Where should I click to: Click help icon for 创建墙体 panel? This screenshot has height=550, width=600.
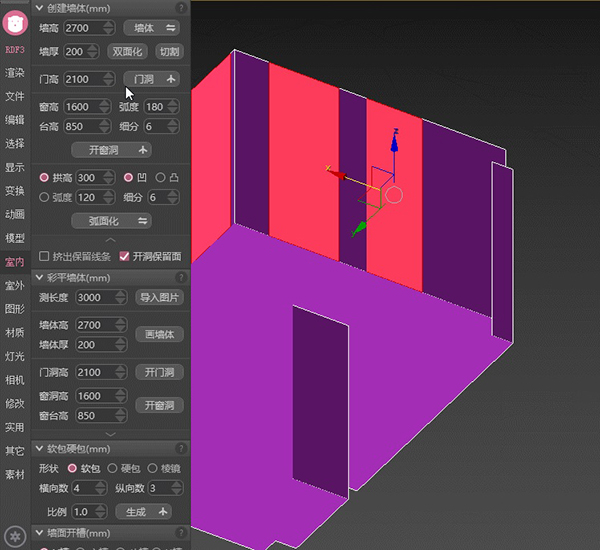coord(181,8)
